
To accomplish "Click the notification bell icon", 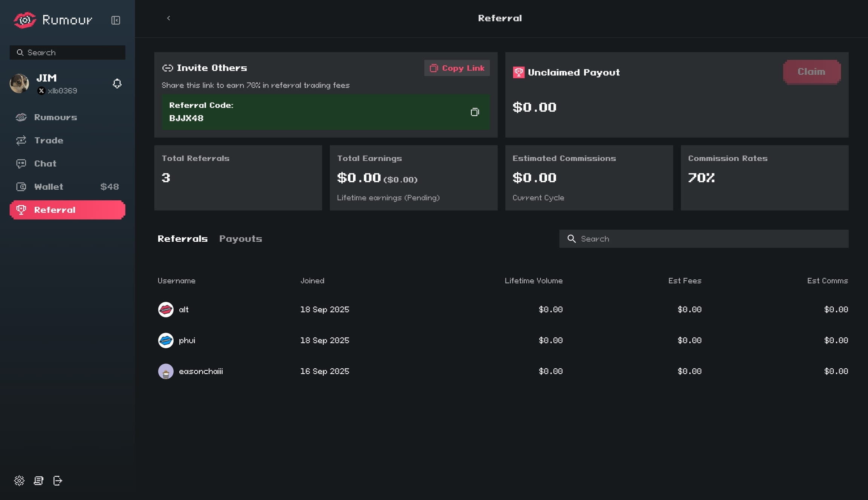I will click(117, 84).
